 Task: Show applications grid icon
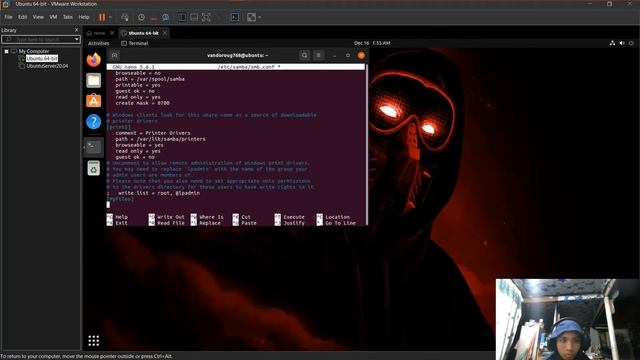tap(93, 341)
